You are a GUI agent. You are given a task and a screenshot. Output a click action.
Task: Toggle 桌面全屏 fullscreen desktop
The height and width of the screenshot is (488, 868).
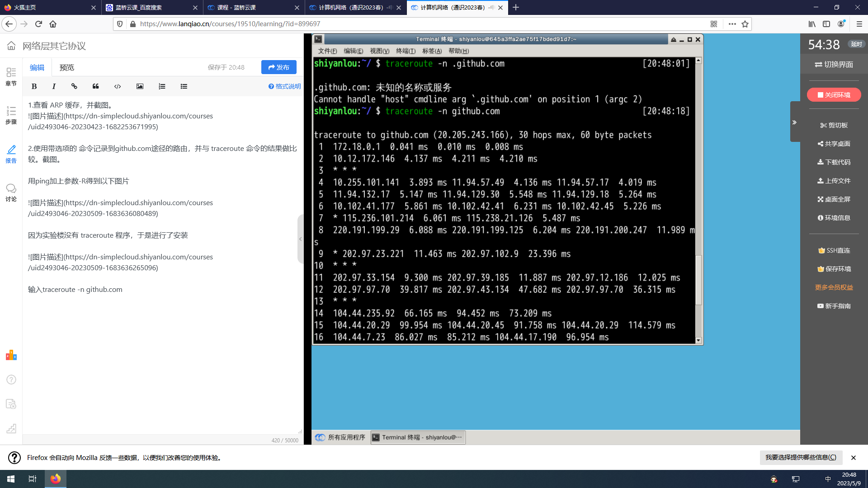tap(834, 199)
